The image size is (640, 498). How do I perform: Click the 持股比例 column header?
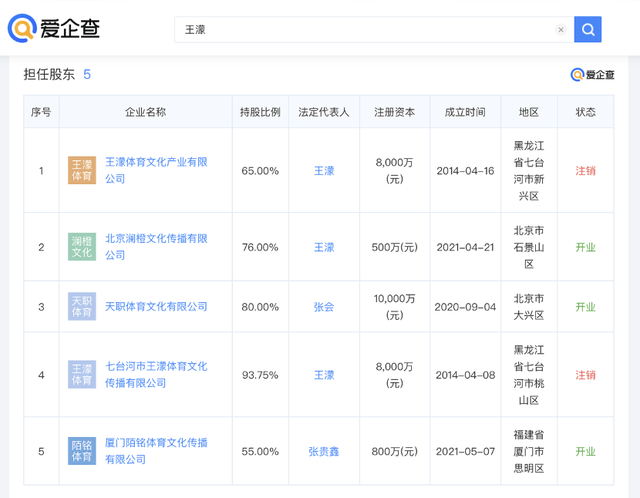click(260, 112)
